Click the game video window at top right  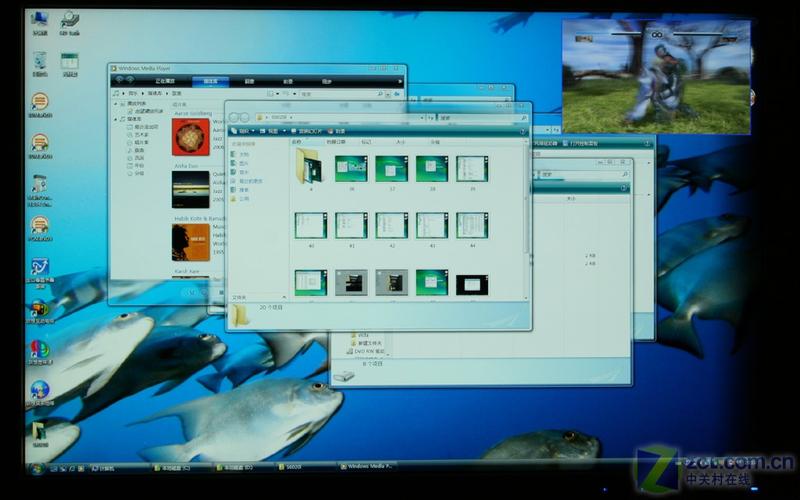[656, 77]
